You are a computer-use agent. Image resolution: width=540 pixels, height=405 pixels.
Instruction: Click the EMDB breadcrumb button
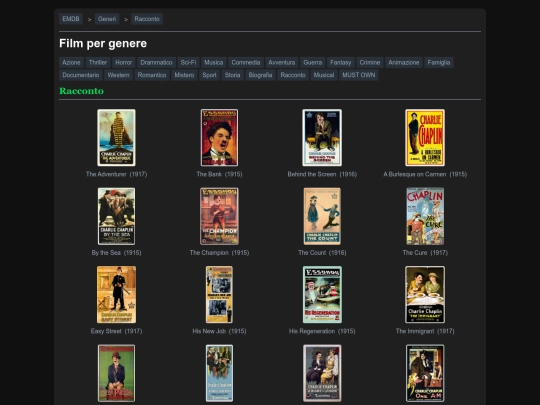click(71, 19)
